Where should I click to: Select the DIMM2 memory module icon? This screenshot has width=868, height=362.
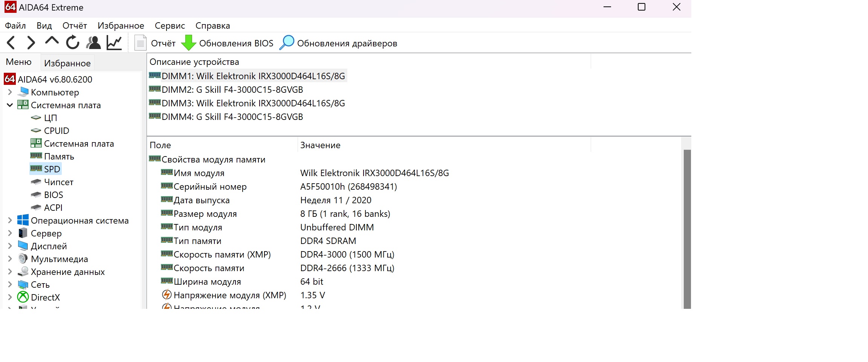point(155,89)
